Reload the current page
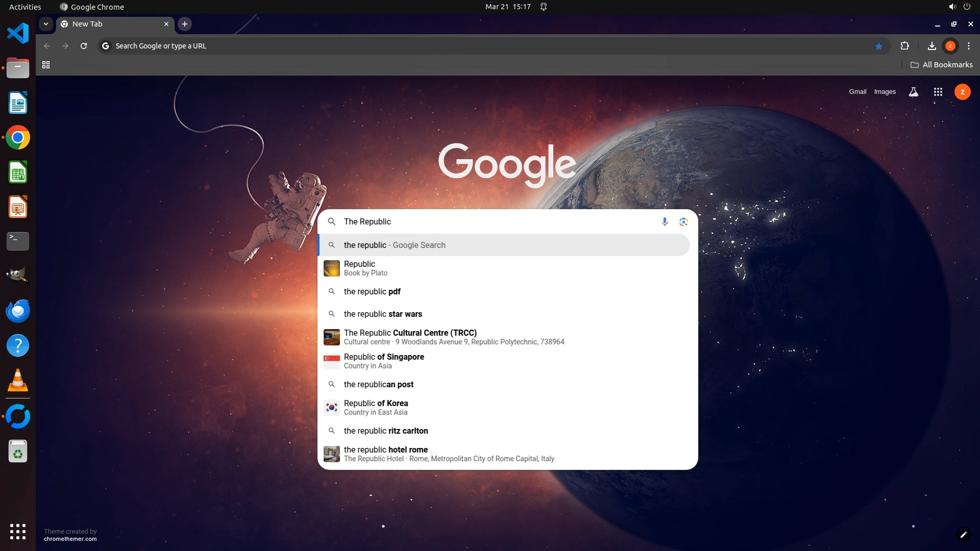Viewport: 980px width, 551px height. coord(84,46)
